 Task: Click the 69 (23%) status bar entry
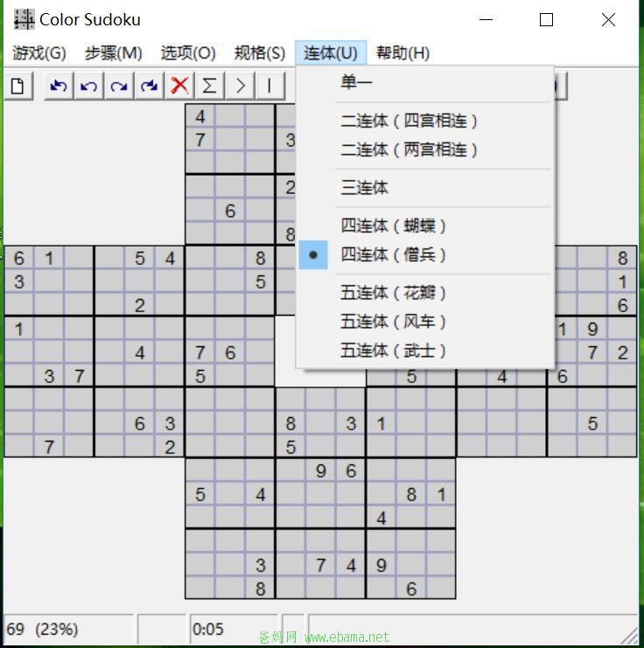[x=68, y=629]
